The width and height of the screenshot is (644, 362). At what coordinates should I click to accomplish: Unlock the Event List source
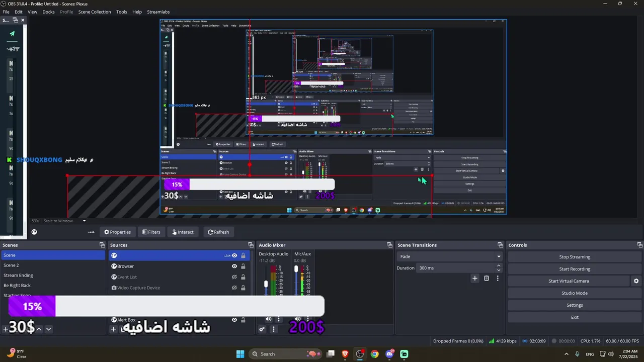[243, 277]
